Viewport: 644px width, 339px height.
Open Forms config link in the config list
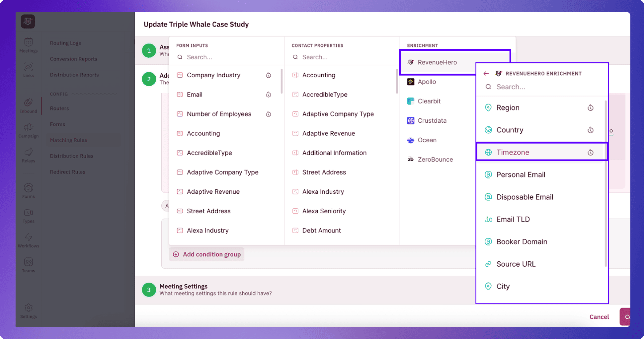point(57,124)
